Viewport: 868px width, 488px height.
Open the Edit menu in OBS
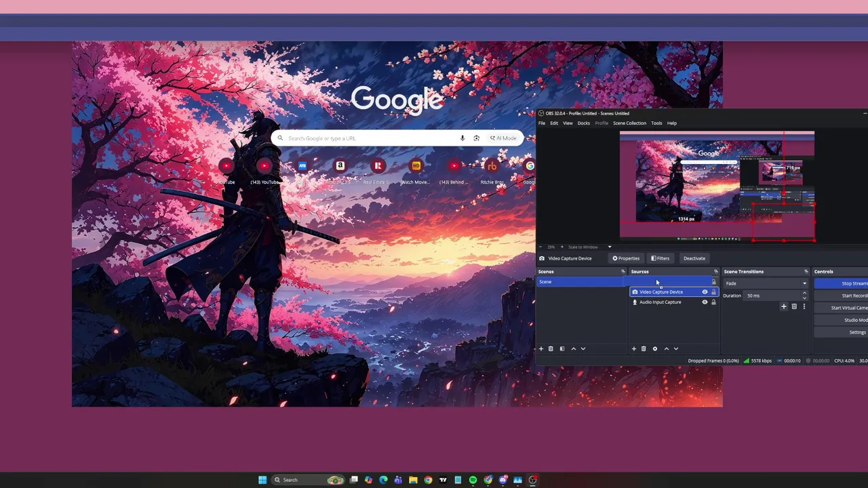554,123
